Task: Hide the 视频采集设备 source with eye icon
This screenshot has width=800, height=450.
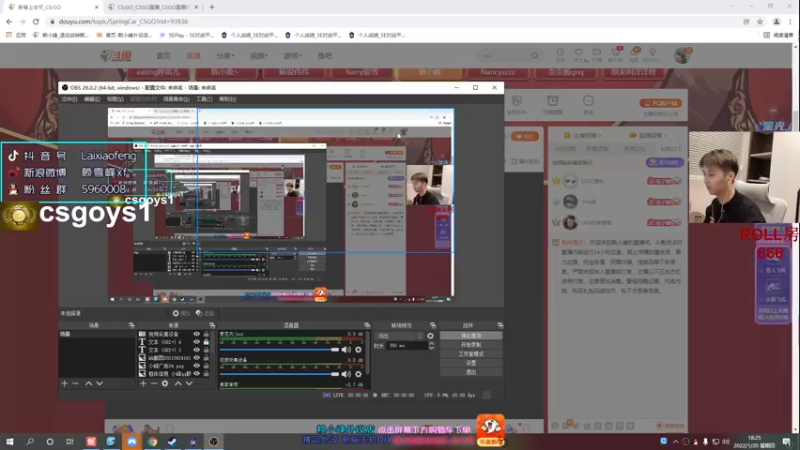Action: [196, 334]
